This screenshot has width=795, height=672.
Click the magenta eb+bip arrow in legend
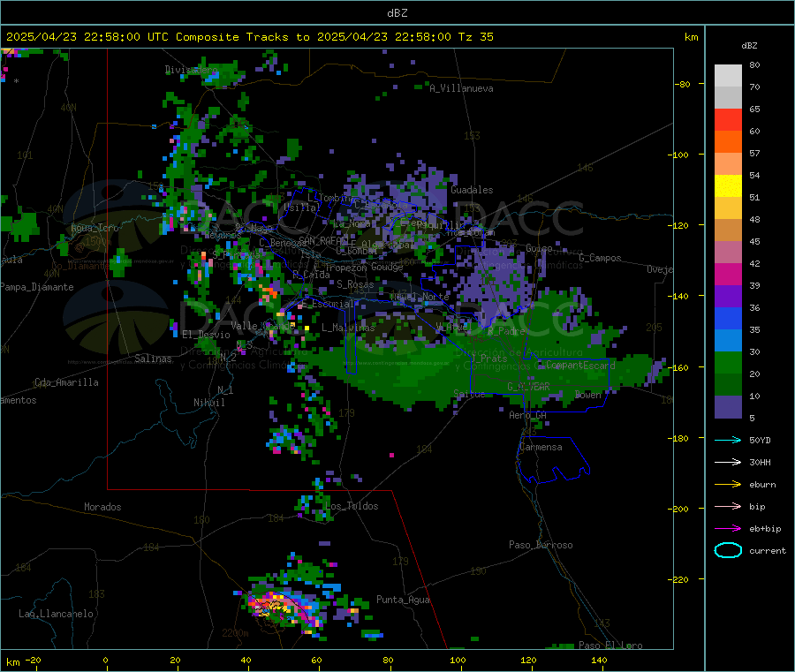728,528
